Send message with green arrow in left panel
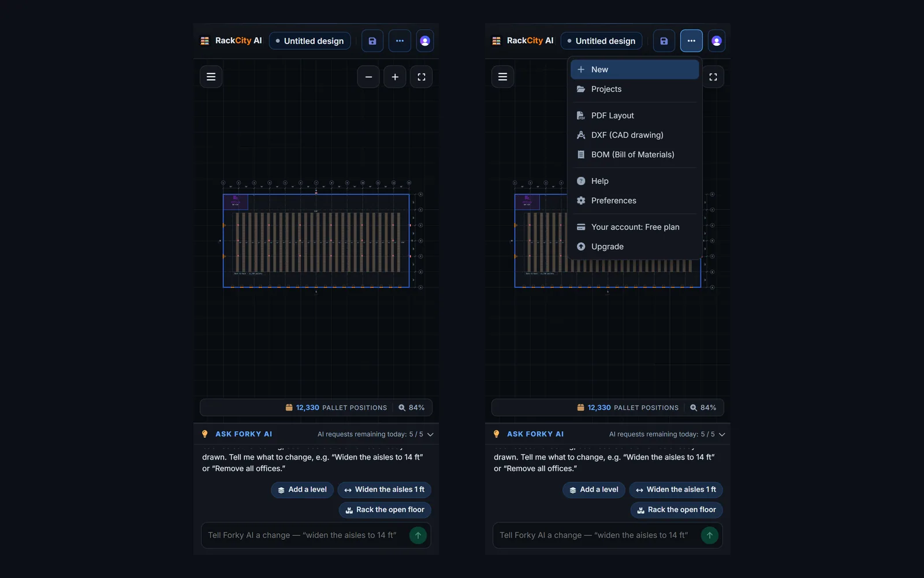This screenshot has width=924, height=578. pyautogui.click(x=418, y=535)
